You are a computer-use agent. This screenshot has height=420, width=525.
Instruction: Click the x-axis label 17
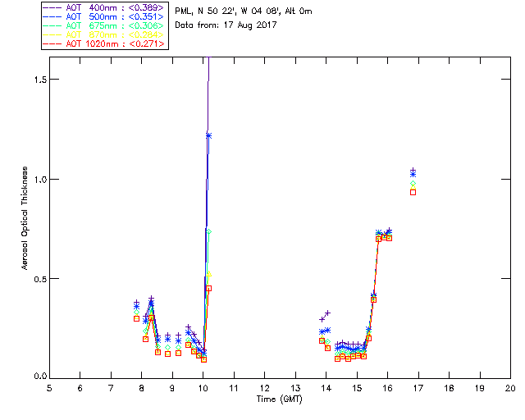[x=418, y=388]
